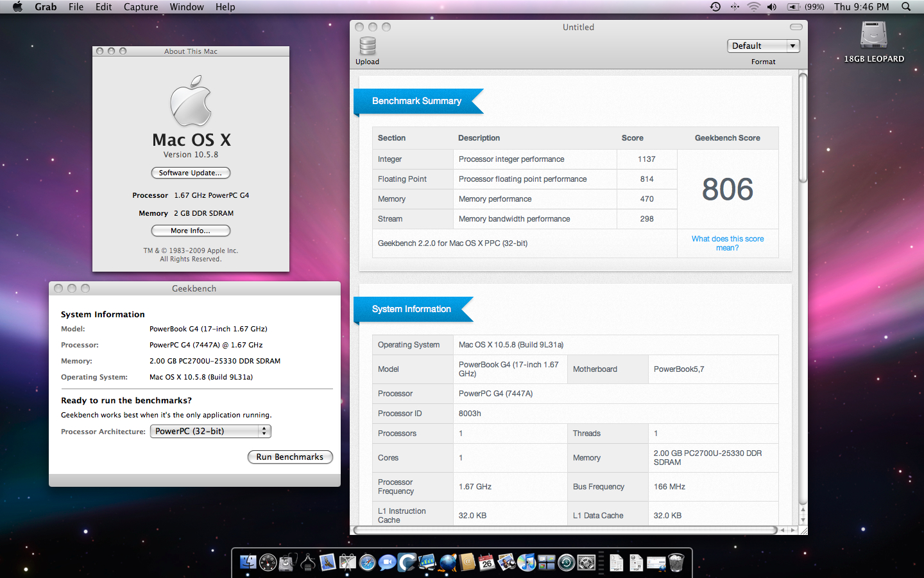The height and width of the screenshot is (578, 924).
Task: Open System Preferences from the Dock
Action: point(586,563)
